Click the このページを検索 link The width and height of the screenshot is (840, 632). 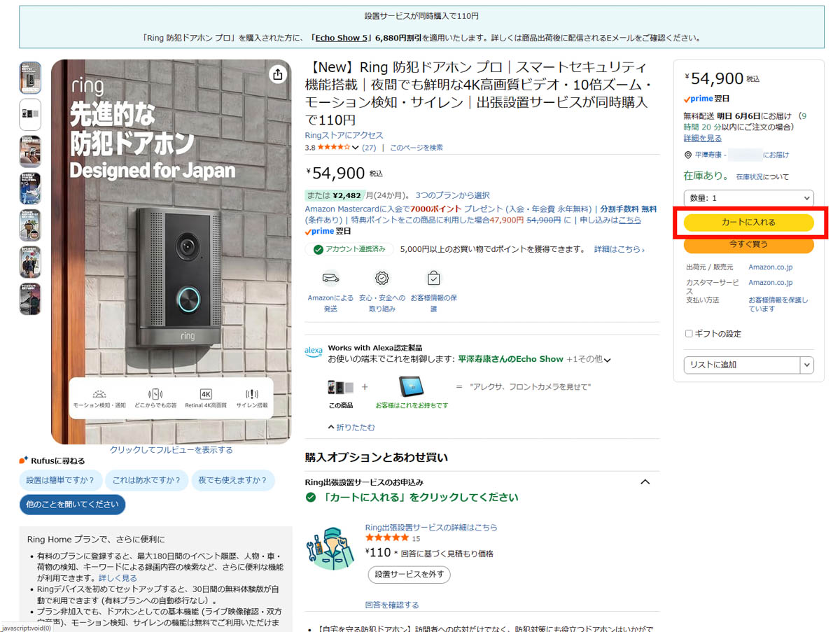pyautogui.click(x=416, y=148)
